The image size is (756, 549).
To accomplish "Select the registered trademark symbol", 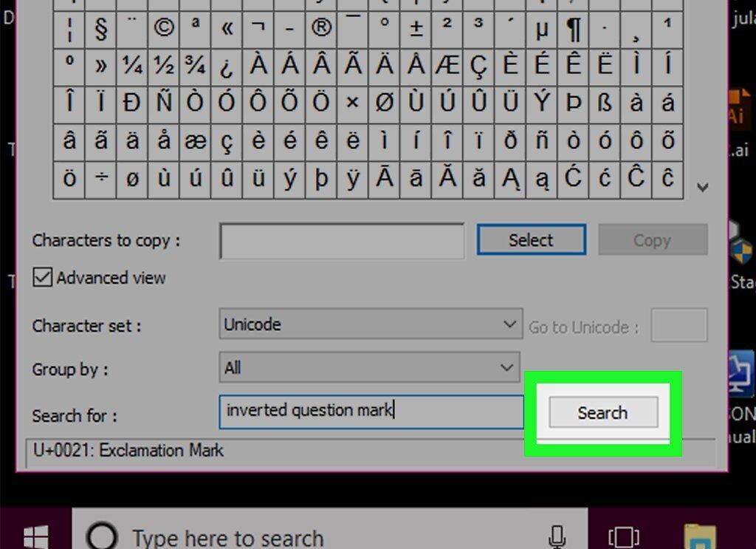I will click(322, 28).
